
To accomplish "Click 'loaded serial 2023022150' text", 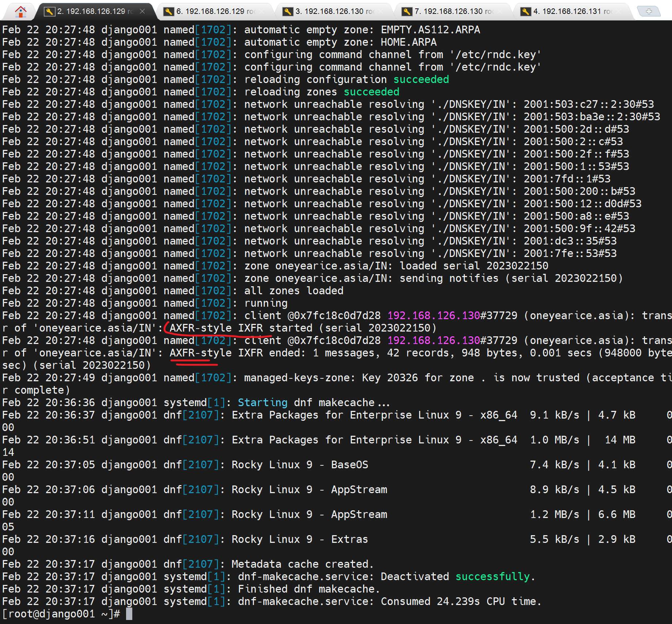I will (474, 266).
